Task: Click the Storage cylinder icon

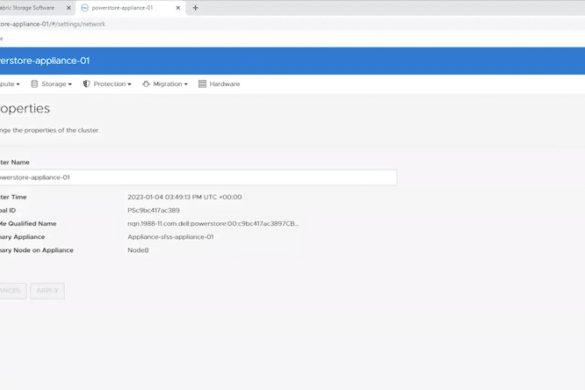Action: pos(34,84)
